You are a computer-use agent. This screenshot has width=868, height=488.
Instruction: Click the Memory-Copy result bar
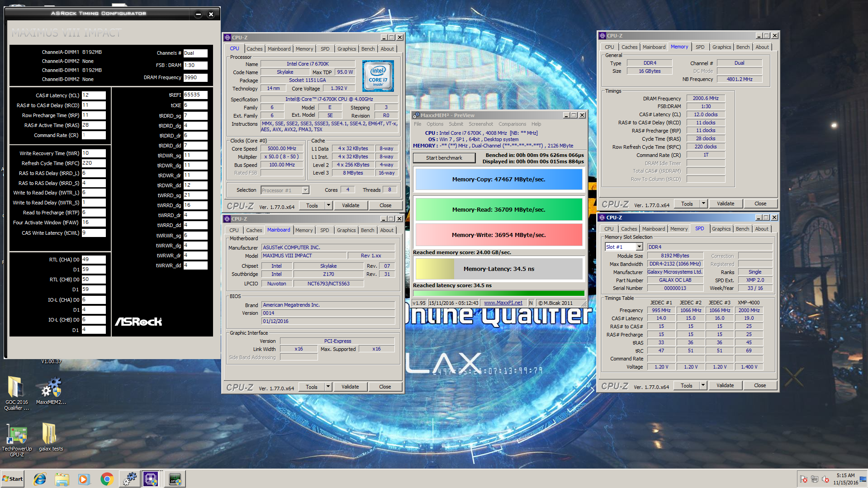498,180
